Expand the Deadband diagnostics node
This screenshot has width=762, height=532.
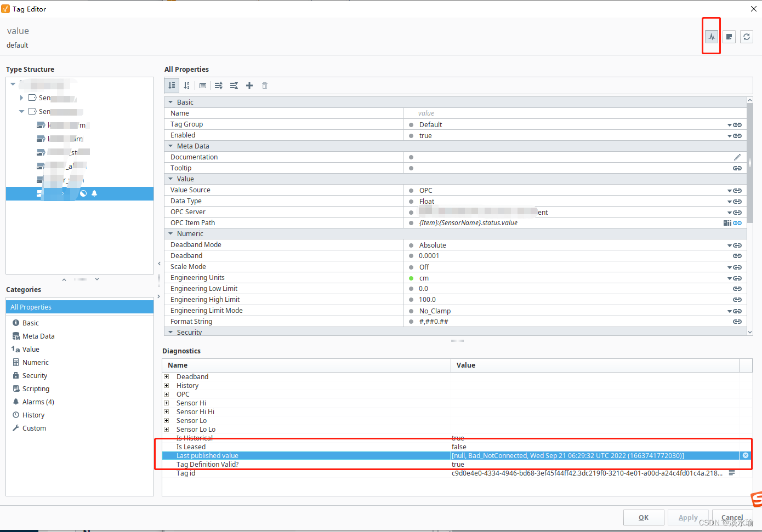[x=167, y=377]
